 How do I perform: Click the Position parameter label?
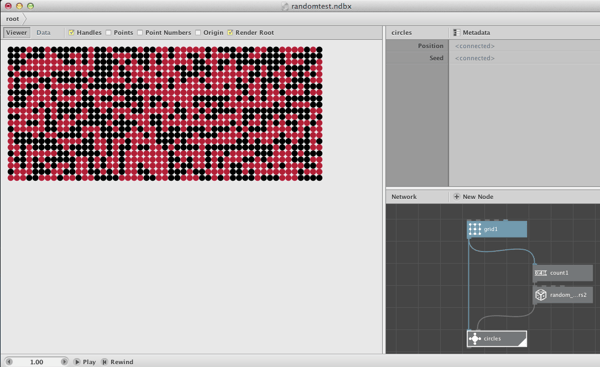430,46
